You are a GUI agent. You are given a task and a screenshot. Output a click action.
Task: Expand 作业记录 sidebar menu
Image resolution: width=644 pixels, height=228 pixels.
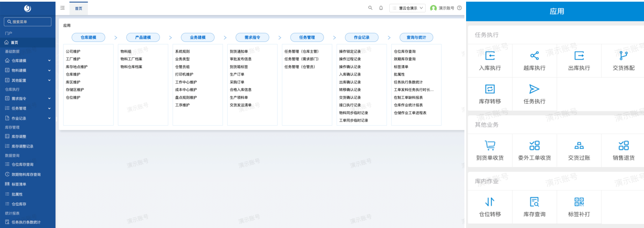[28, 118]
